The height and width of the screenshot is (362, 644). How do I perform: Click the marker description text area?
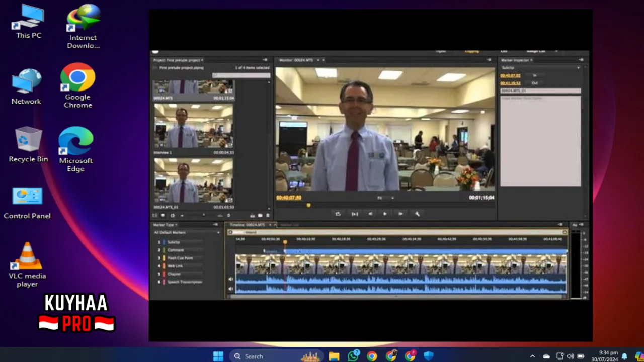tap(540, 141)
